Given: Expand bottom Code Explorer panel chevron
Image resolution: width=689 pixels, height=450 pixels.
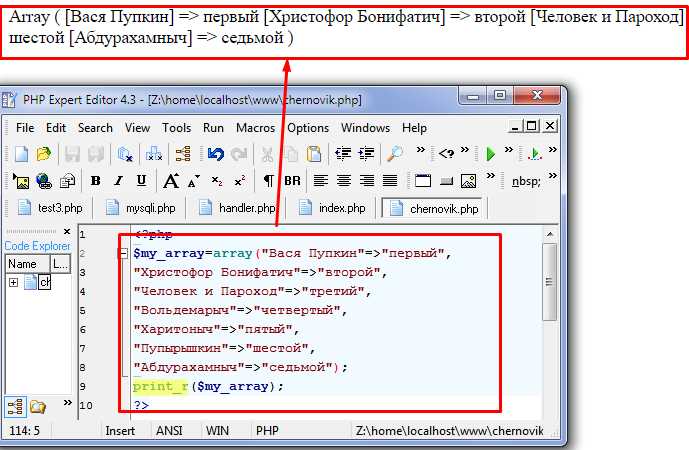Looking at the screenshot, I should point(67,403).
